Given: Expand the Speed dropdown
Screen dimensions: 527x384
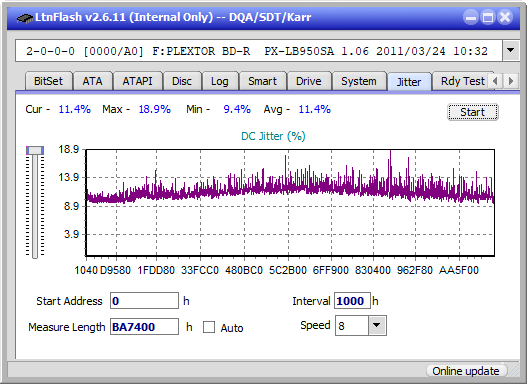Looking at the screenshot, I should (x=377, y=325).
